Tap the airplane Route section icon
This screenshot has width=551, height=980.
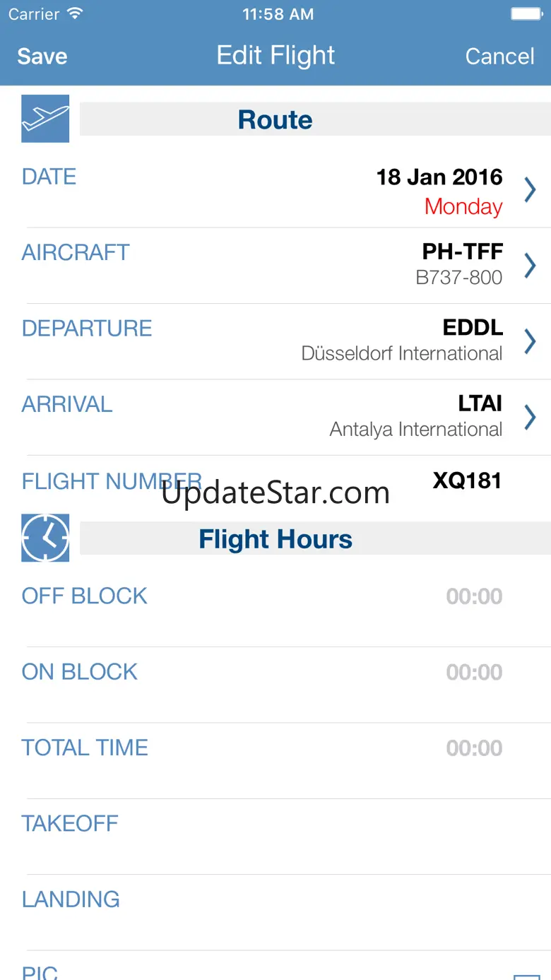point(45,119)
